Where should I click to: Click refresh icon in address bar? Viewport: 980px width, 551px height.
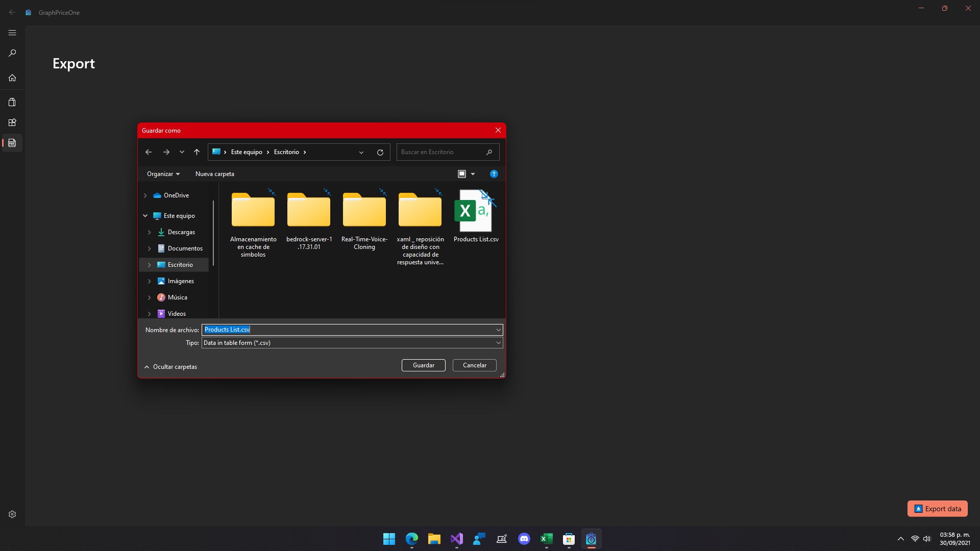380,152
